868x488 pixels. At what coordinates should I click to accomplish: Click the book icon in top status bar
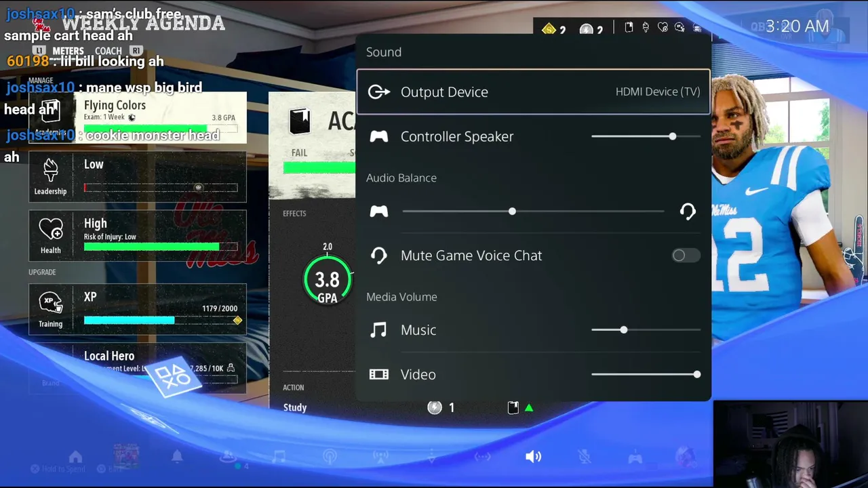pos(629,27)
